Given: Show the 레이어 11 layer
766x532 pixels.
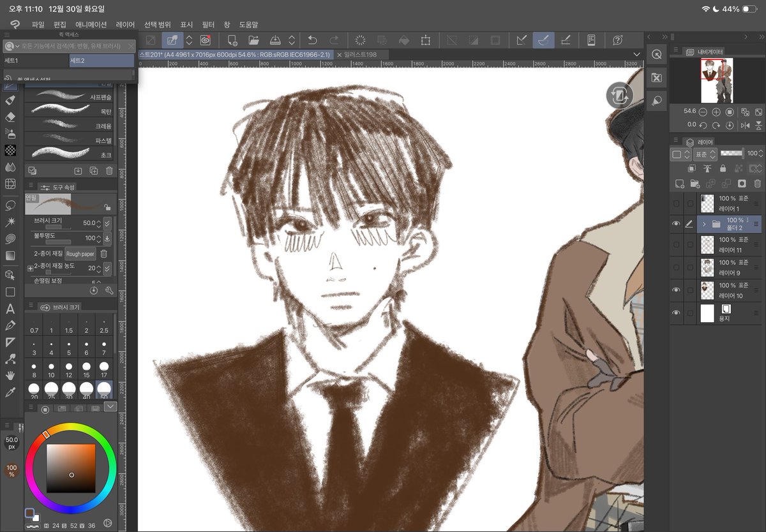Looking at the screenshot, I should click(676, 245).
